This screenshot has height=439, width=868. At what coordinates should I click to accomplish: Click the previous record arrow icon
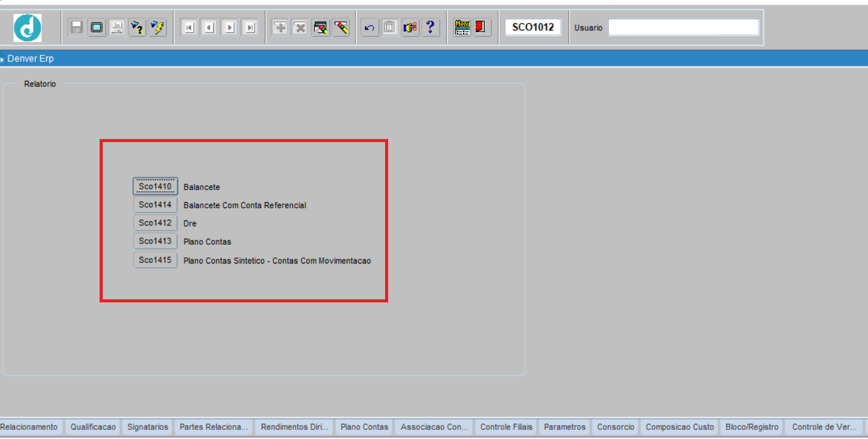tap(210, 27)
